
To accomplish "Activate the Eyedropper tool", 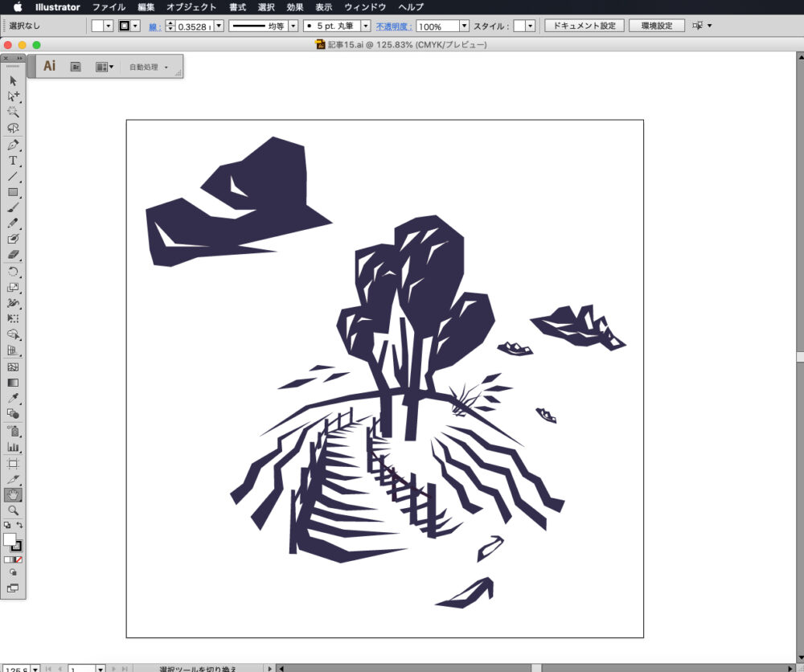I will pyautogui.click(x=13, y=398).
